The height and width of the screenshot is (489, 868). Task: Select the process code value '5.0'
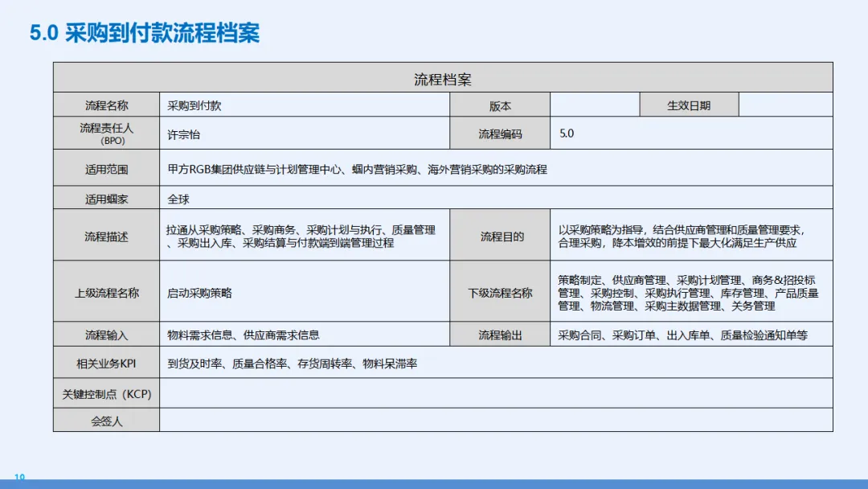pyautogui.click(x=567, y=134)
